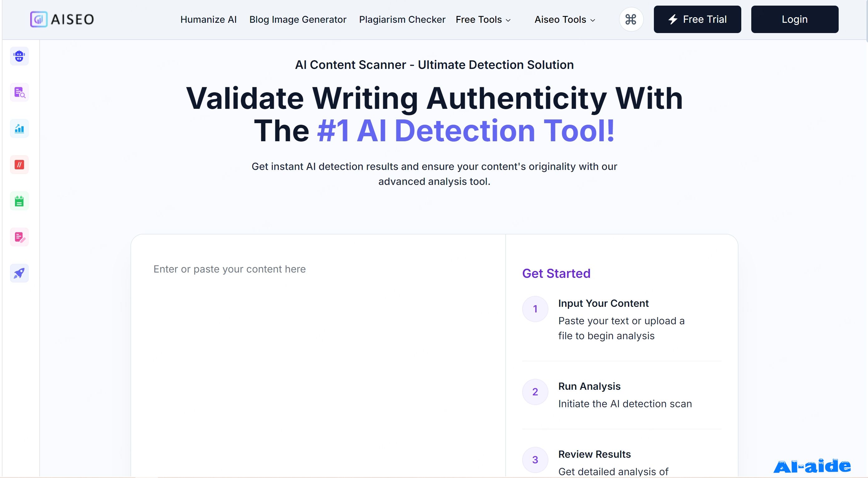Click the Review Results step title
Screen dimensions: 868x478
594,454
